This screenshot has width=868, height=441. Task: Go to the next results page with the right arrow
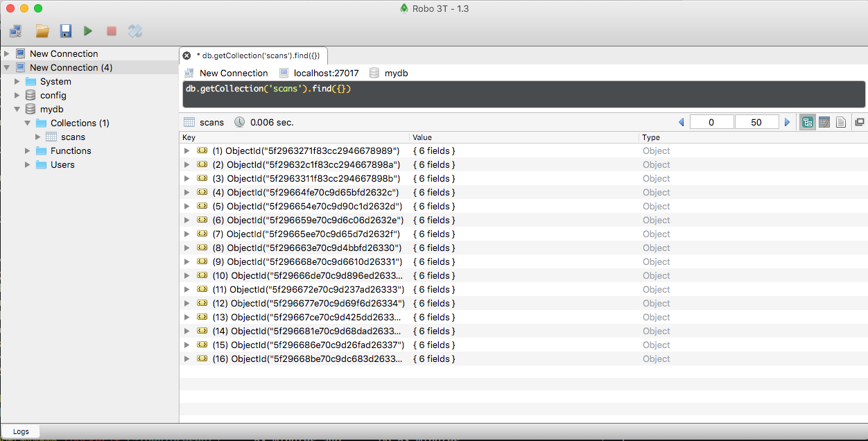click(x=787, y=122)
